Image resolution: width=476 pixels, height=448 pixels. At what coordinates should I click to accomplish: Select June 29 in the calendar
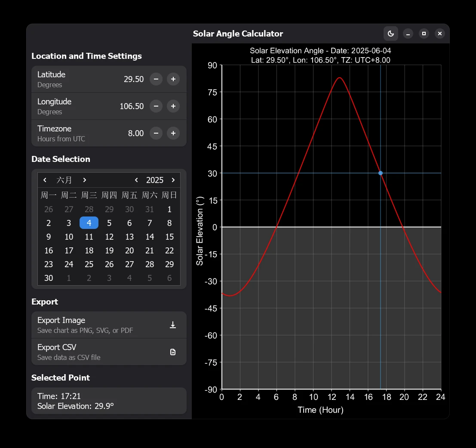[169, 265]
